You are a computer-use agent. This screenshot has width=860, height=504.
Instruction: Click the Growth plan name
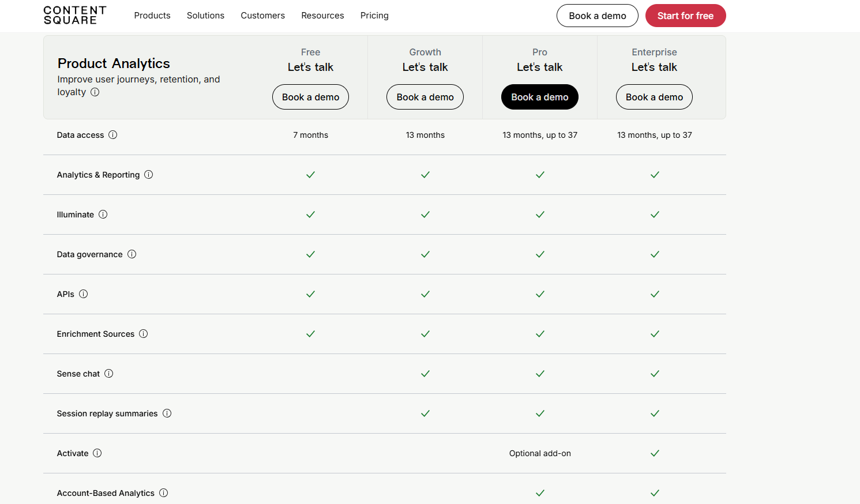[x=425, y=52]
